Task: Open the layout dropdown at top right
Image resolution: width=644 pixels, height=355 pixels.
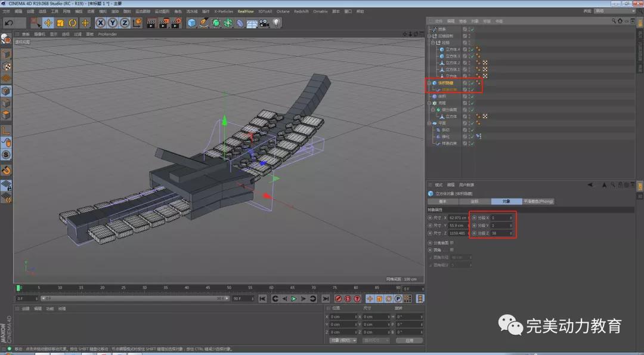Action: click(615, 11)
